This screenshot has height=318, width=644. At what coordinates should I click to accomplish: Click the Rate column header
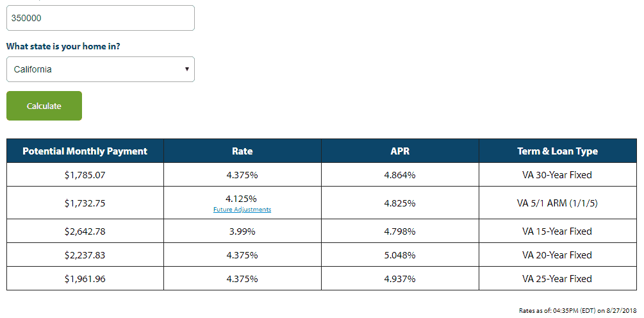tap(242, 151)
